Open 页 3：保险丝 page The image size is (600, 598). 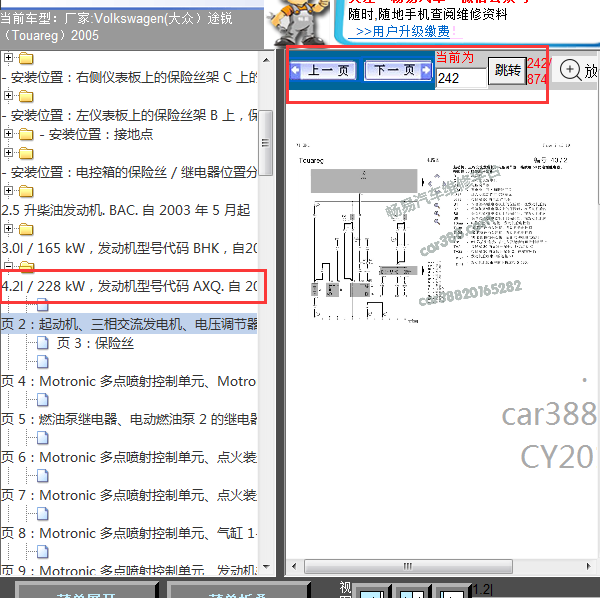click(95, 343)
